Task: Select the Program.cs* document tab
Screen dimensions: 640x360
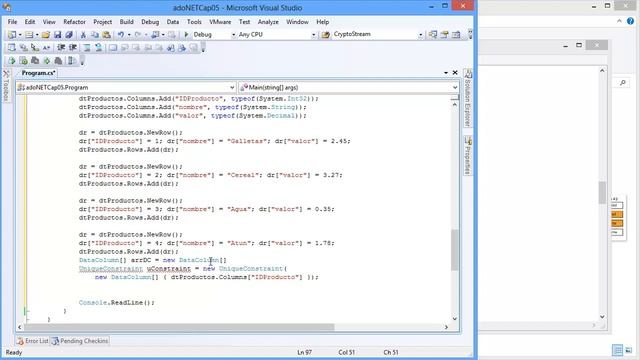Action: (x=38, y=73)
